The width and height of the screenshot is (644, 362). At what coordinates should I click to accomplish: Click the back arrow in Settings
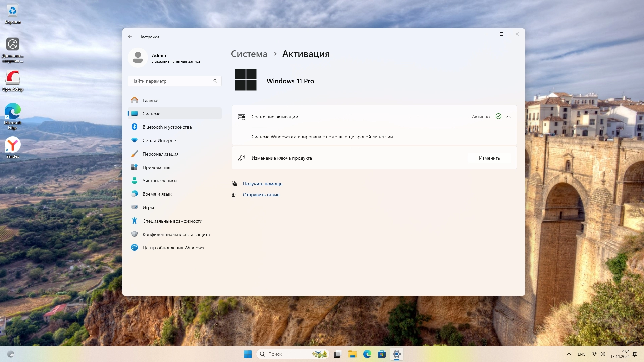[x=130, y=37]
